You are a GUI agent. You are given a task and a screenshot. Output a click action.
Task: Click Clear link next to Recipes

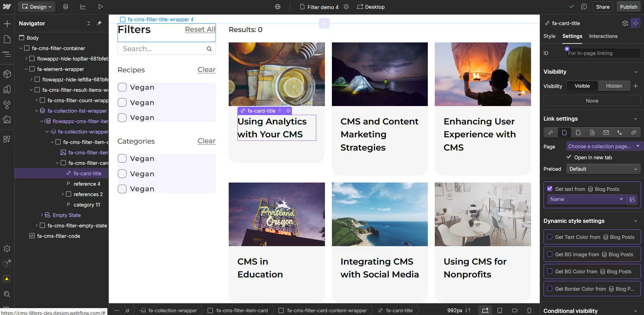tap(206, 70)
